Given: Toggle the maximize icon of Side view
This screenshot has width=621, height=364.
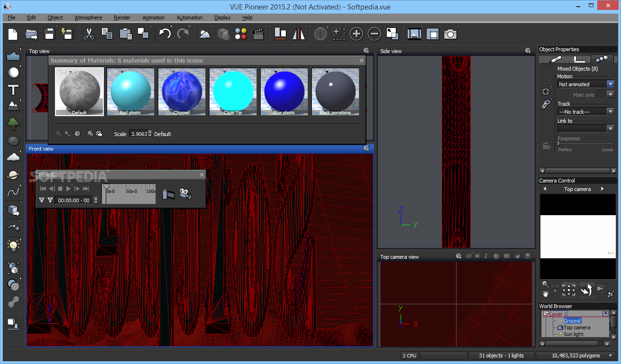Looking at the screenshot, I should click(x=528, y=51).
